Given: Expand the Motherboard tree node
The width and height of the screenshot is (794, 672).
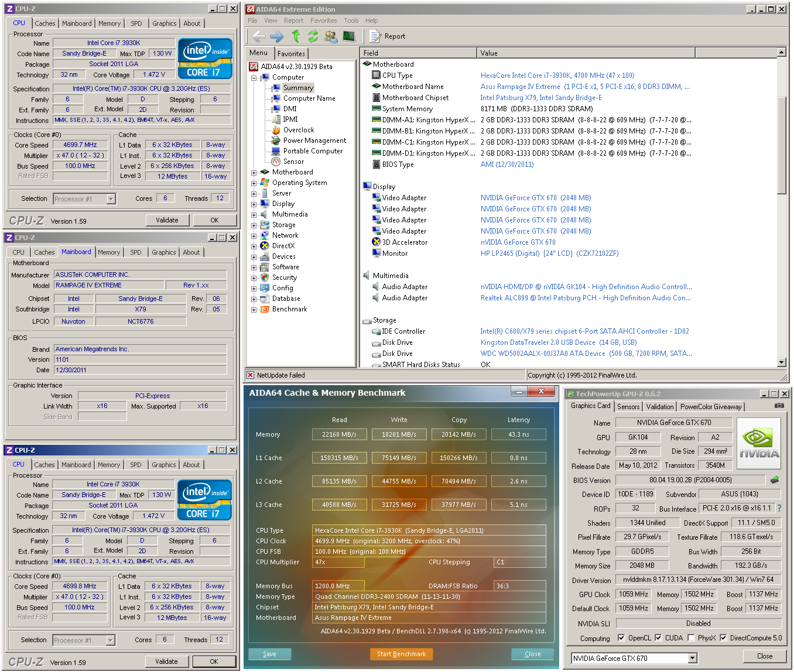Looking at the screenshot, I should coord(254,173).
